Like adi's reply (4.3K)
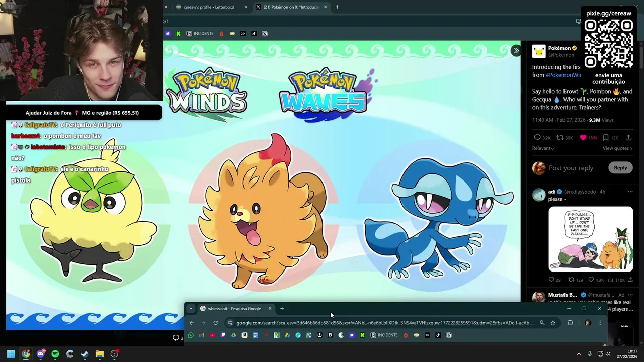 (595, 280)
